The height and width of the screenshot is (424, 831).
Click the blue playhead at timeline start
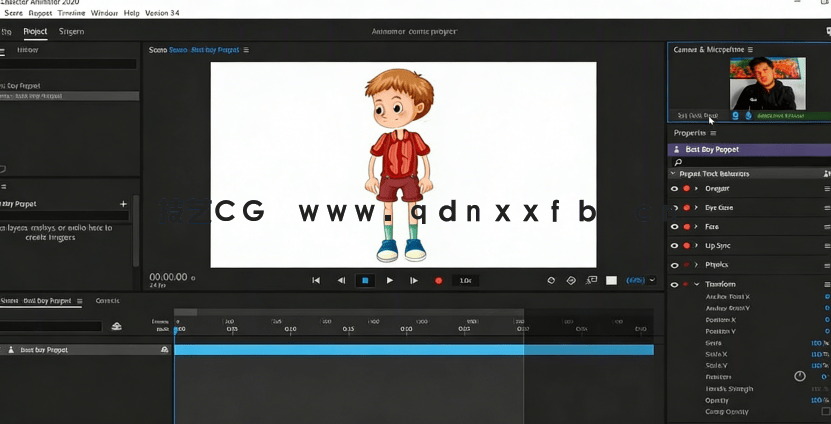pos(175,330)
